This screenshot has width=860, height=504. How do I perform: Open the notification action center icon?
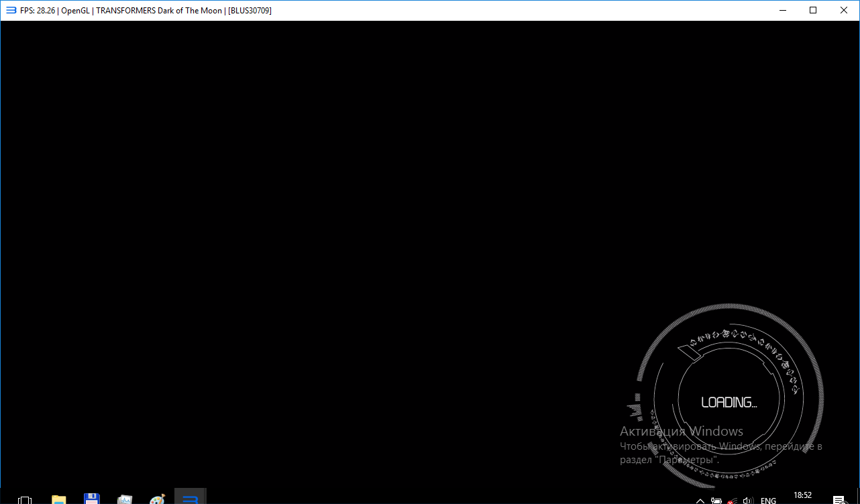point(839,500)
